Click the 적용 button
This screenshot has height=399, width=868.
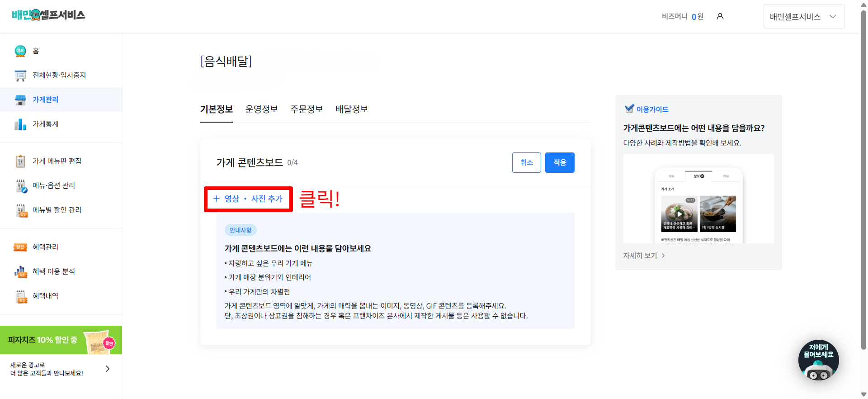click(x=560, y=162)
